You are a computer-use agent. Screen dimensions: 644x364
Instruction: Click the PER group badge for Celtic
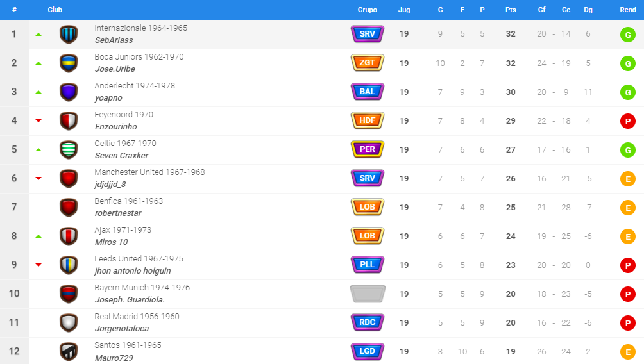click(x=367, y=149)
